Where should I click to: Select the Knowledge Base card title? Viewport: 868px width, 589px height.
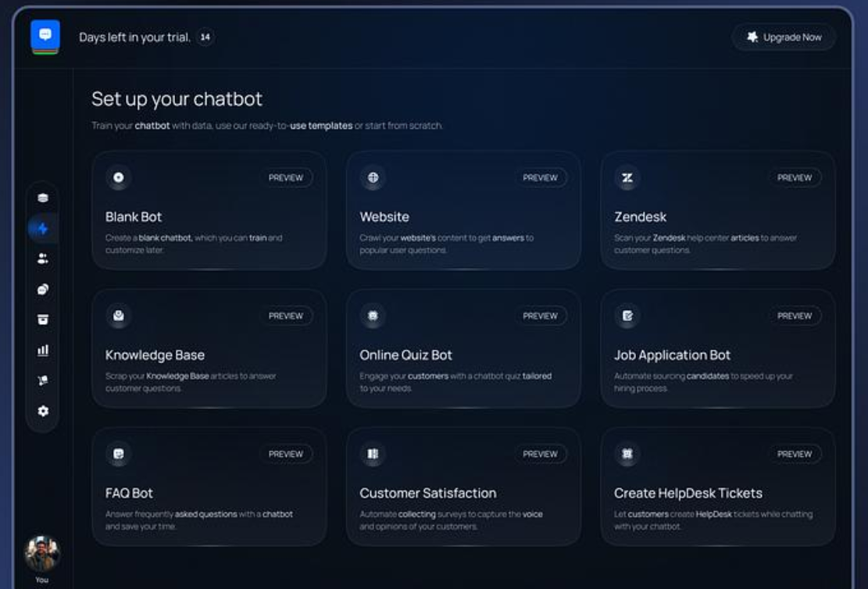(x=155, y=355)
